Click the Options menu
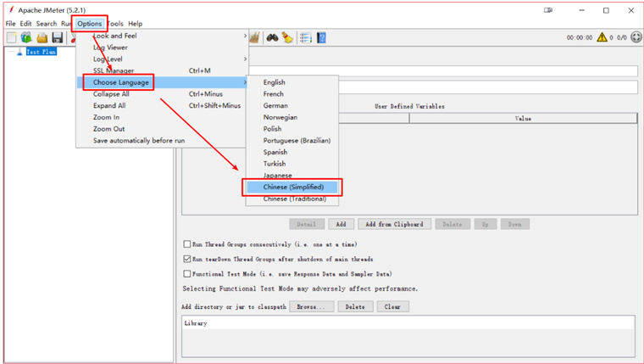Screen dimensions: 644x364 (90, 24)
